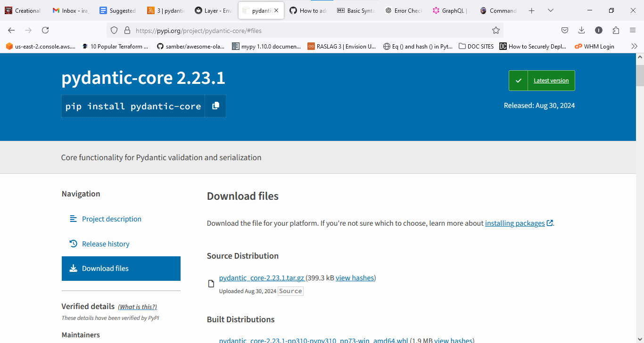Click the Release history clock icon

(x=73, y=244)
